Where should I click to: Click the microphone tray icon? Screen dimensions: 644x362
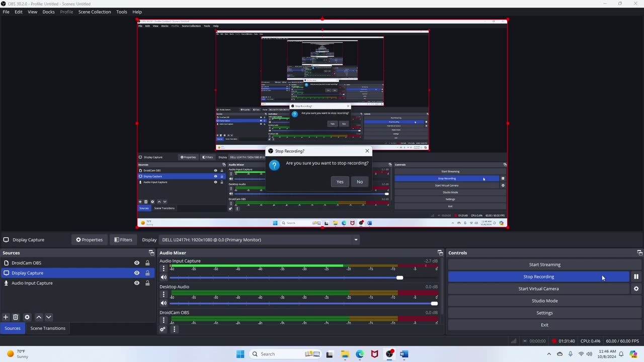click(570, 354)
